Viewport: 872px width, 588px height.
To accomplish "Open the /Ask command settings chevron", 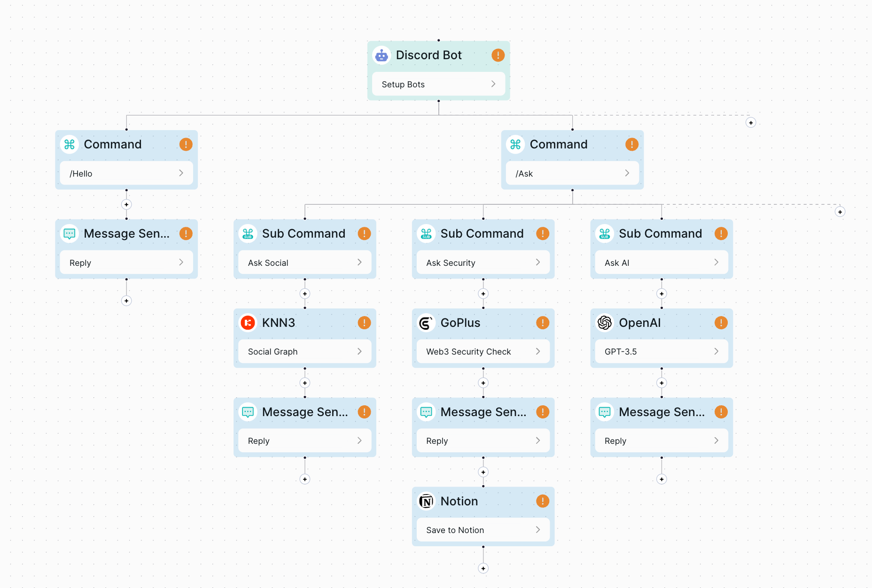I will [x=627, y=173].
